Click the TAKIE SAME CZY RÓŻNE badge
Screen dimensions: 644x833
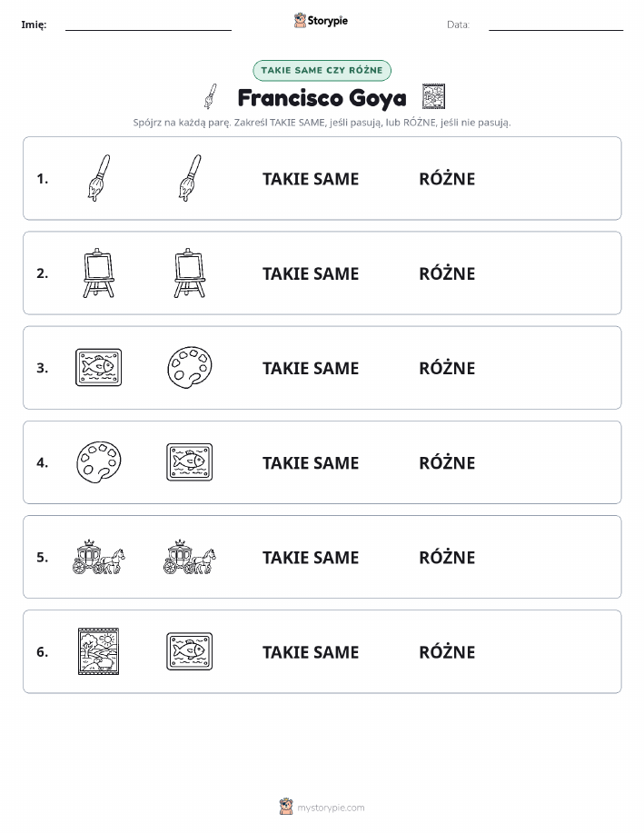point(322,70)
